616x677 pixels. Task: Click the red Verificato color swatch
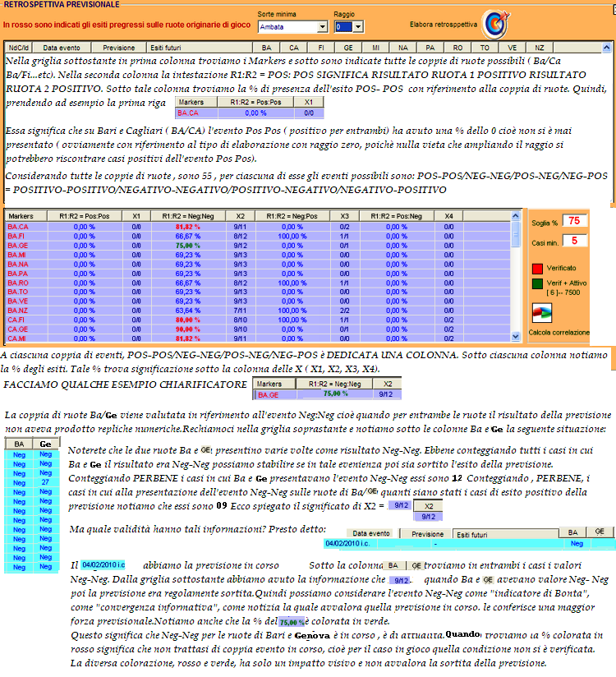point(537,268)
